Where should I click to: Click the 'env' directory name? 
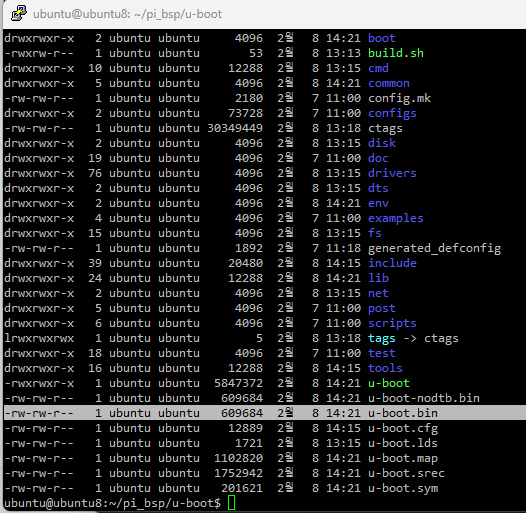click(x=378, y=203)
